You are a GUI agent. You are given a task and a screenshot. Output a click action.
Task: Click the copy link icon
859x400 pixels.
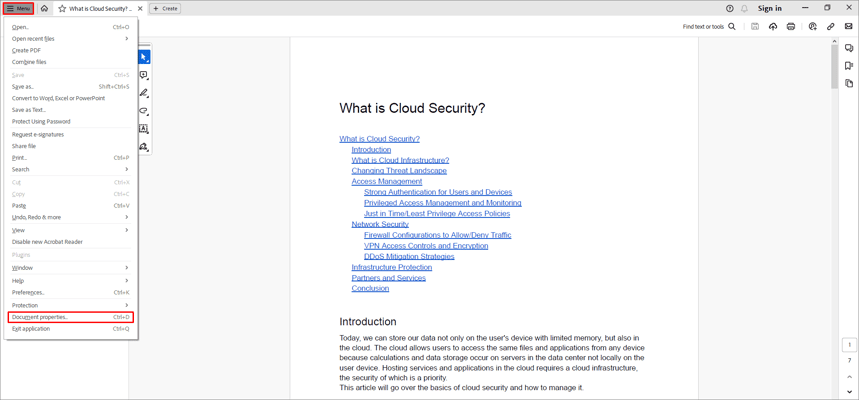tap(831, 27)
